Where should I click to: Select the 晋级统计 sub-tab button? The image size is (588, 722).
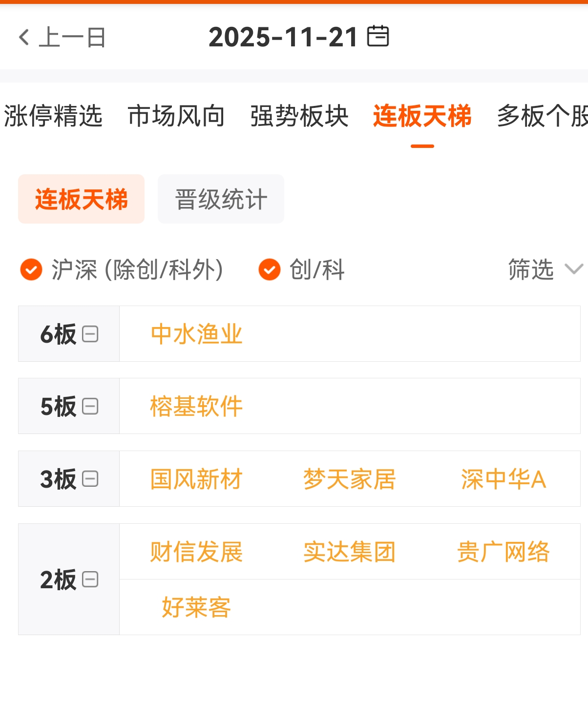[x=221, y=199]
